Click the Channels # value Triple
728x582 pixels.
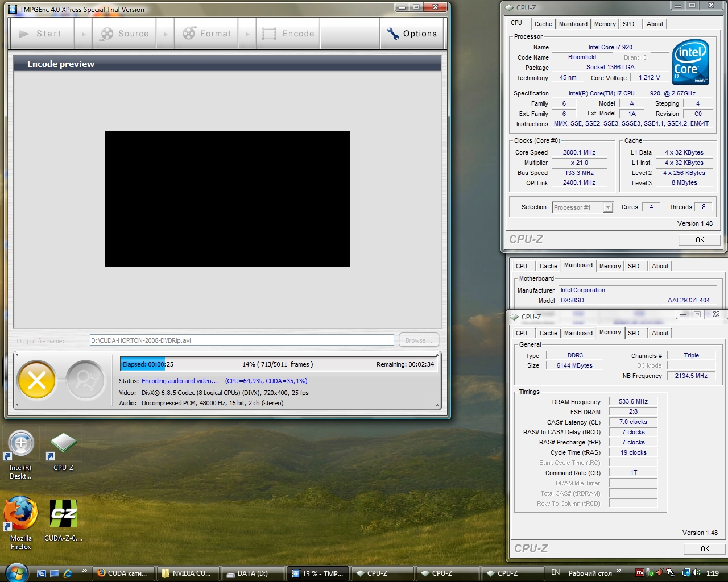click(x=691, y=355)
